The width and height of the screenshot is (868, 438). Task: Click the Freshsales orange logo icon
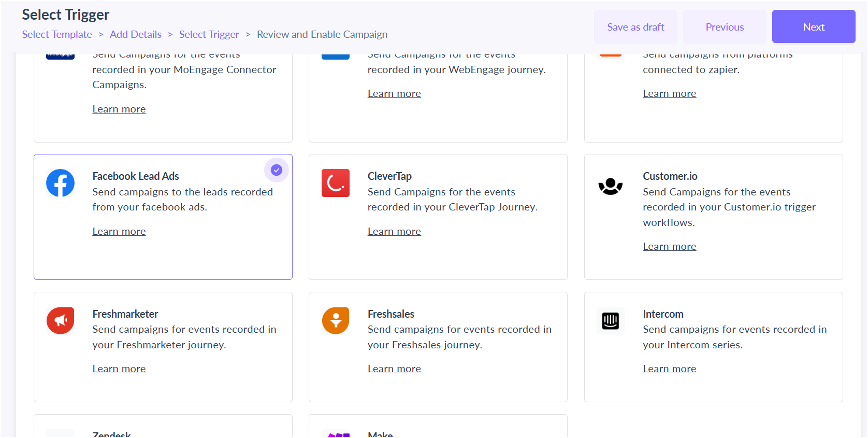[x=336, y=320]
